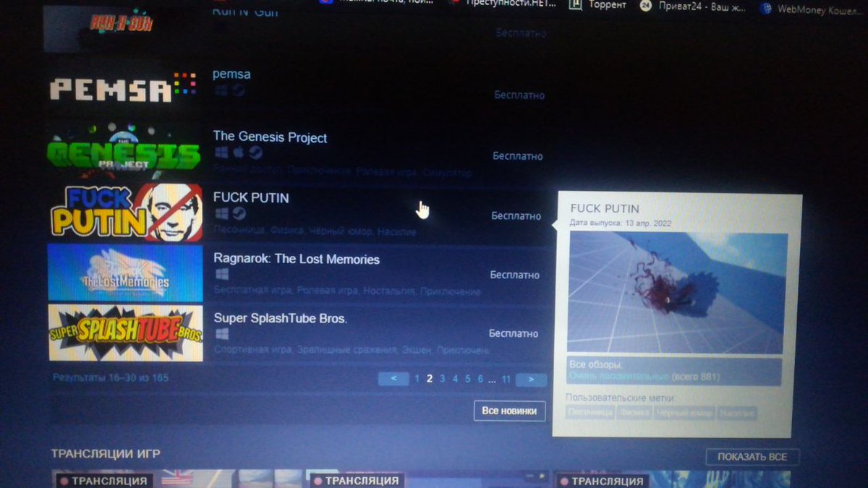Click the Steam icon under FUCK PUTIN

tap(239, 214)
